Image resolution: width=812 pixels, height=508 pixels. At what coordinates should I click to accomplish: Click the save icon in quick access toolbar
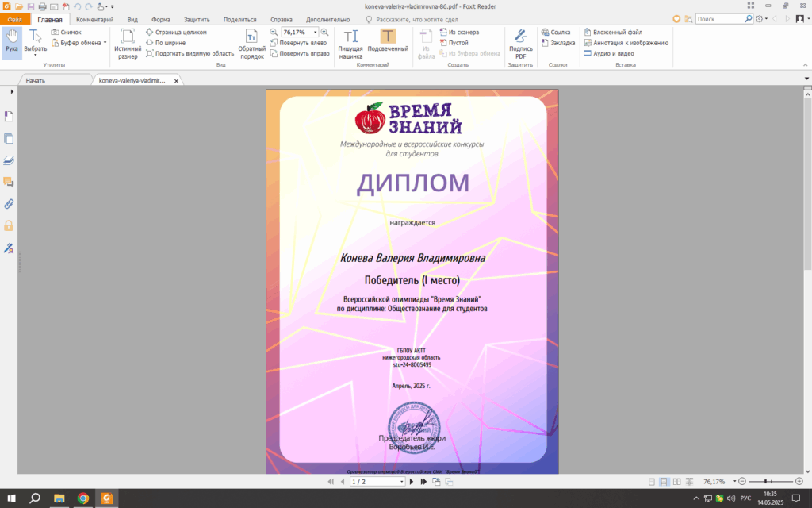click(x=31, y=6)
